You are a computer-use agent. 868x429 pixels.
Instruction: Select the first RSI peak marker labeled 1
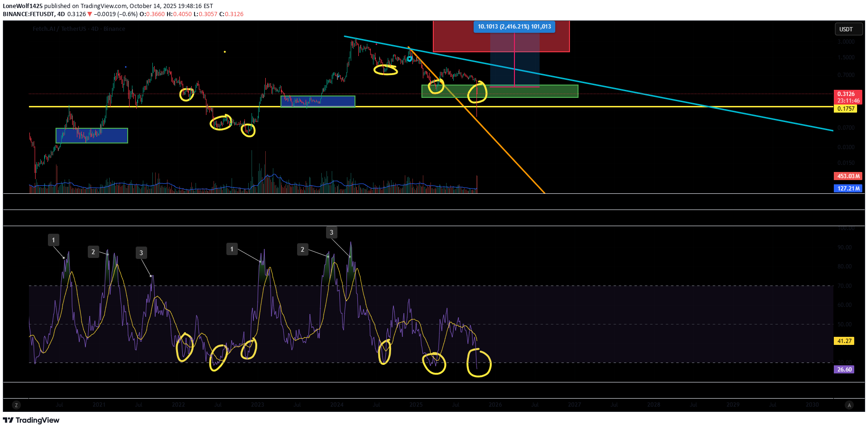[x=54, y=240]
